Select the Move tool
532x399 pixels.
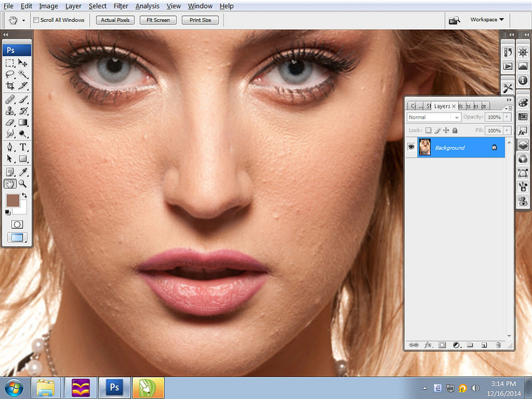(23, 63)
